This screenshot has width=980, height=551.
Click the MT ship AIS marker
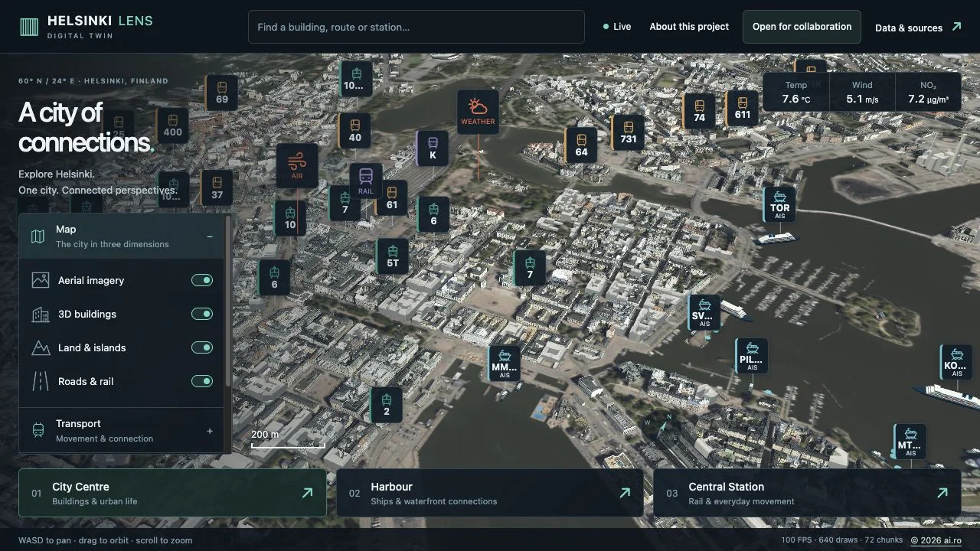pyautogui.click(x=910, y=442)
